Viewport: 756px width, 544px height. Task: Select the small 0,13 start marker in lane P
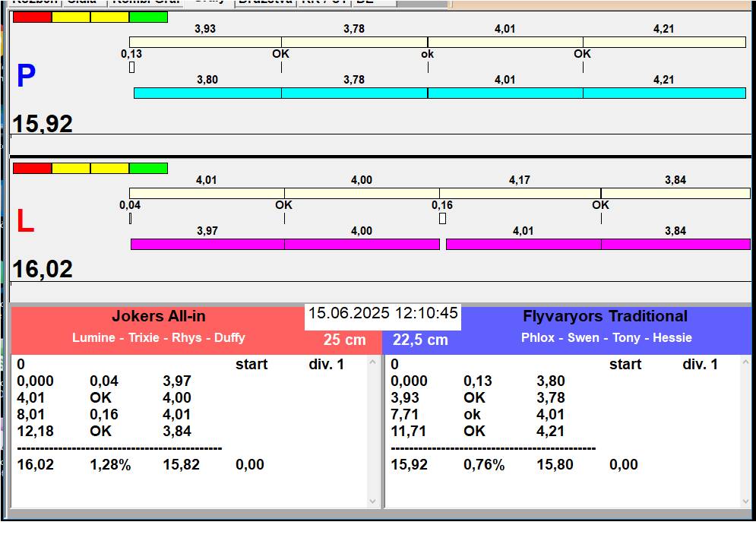click(131, 67)
